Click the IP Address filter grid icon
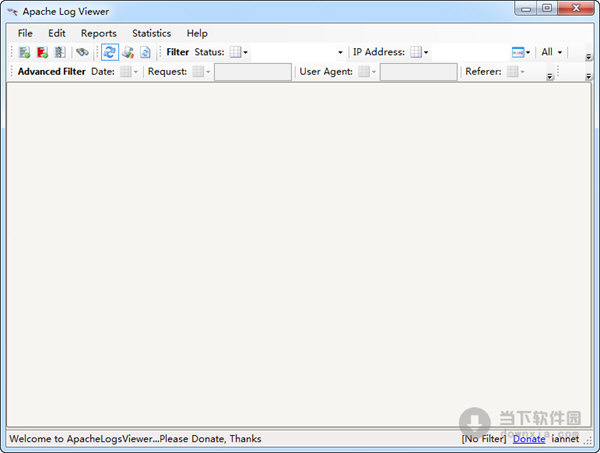The image size is (600, 453). coord(416,52)
